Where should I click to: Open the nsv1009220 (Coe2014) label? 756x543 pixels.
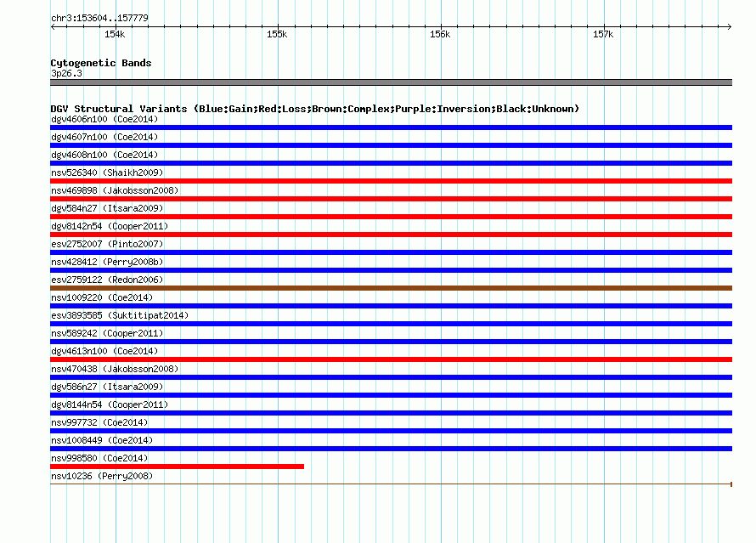[x=102, y=297]
